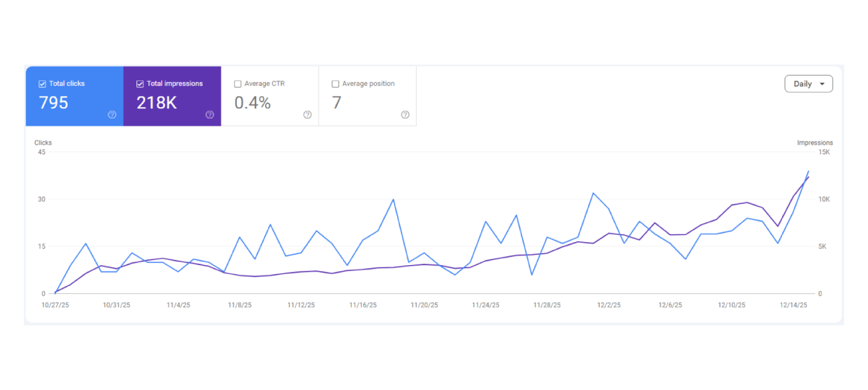Image resolution: width=868 pixels, height=390 pixels.
Task: Click the average position value 7
Action: coord(336,103)
